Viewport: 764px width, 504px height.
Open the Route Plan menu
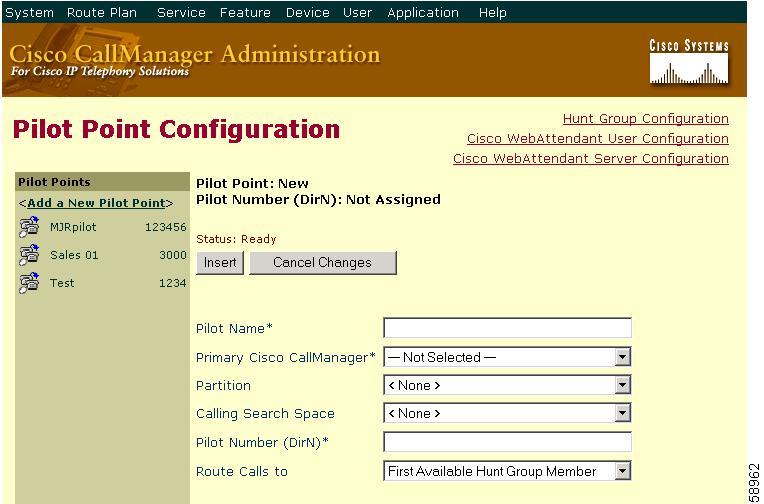(102, 13)
